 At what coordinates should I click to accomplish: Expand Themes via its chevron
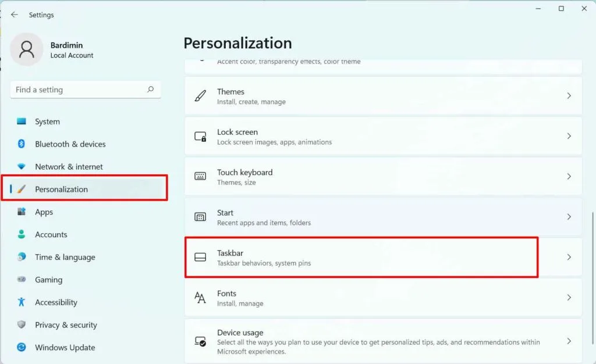[x=569, y=95]
